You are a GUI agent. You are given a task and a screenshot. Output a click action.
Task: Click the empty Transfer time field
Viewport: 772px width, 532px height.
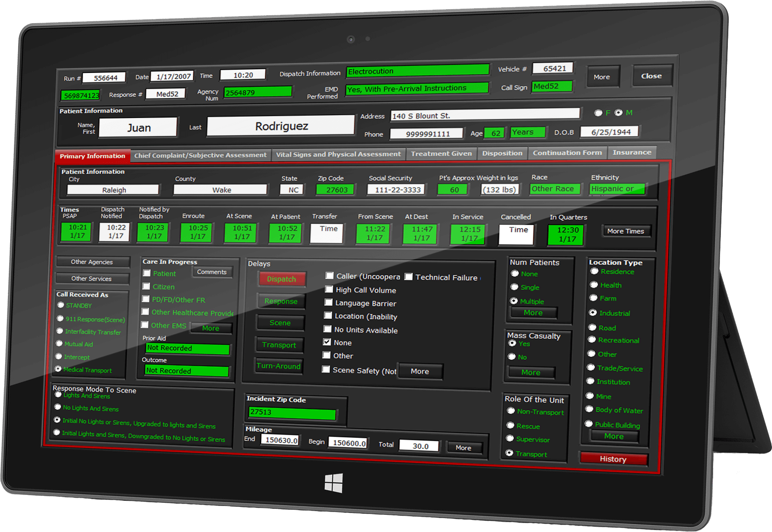point(328,233)
